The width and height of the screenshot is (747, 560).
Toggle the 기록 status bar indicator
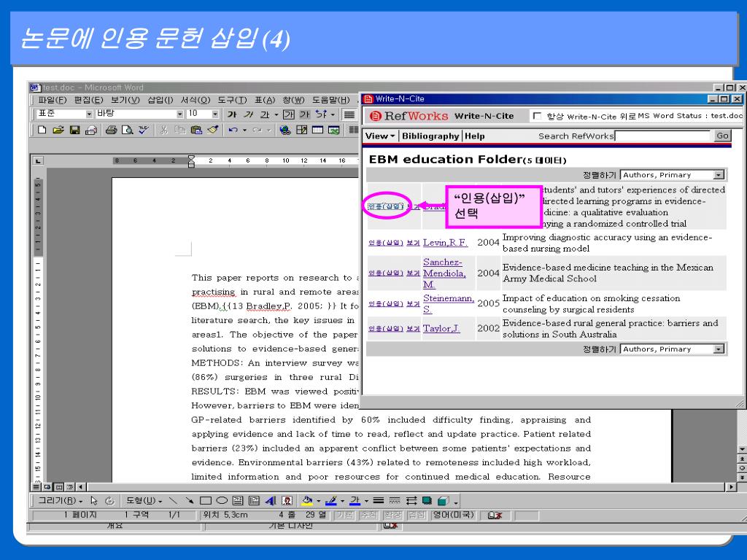pyautogui.click(x=344, y=515)
